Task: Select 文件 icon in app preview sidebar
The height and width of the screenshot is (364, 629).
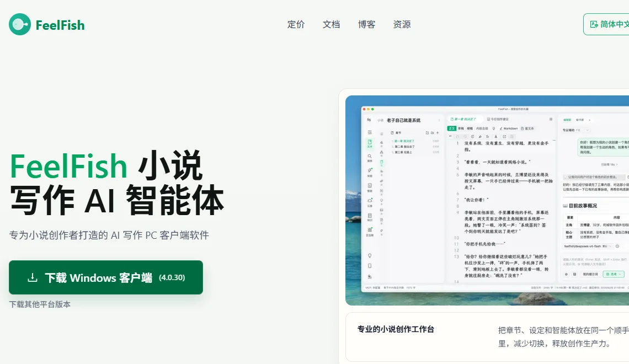Action: 370,143
